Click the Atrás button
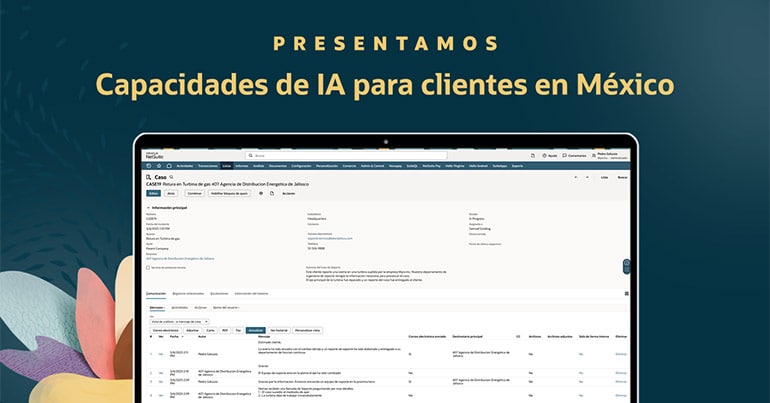 point(171,193)
